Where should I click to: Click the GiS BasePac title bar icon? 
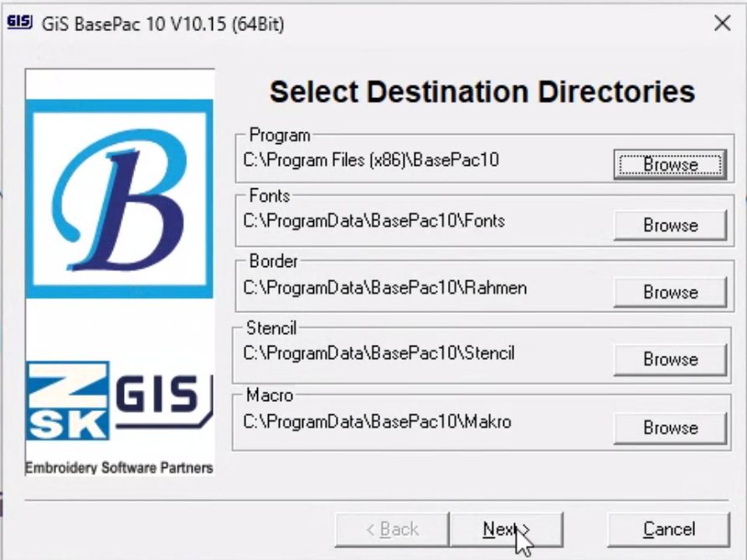click(18, 23)
